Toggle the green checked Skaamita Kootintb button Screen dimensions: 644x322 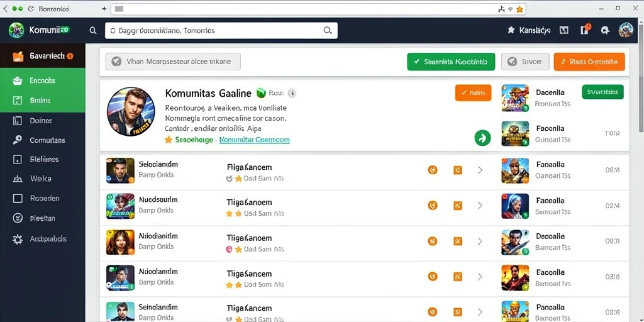pyautogui.click(x=451, y=62)
